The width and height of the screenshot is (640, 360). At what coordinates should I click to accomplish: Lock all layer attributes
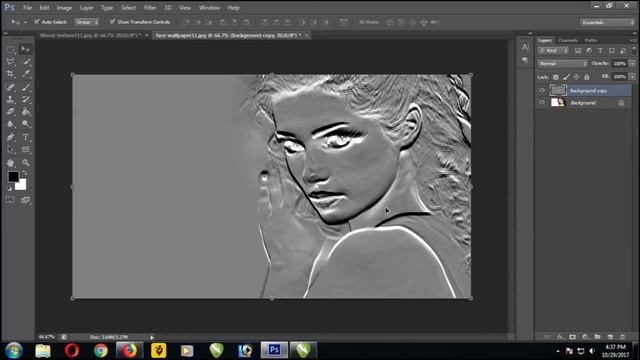587,77
